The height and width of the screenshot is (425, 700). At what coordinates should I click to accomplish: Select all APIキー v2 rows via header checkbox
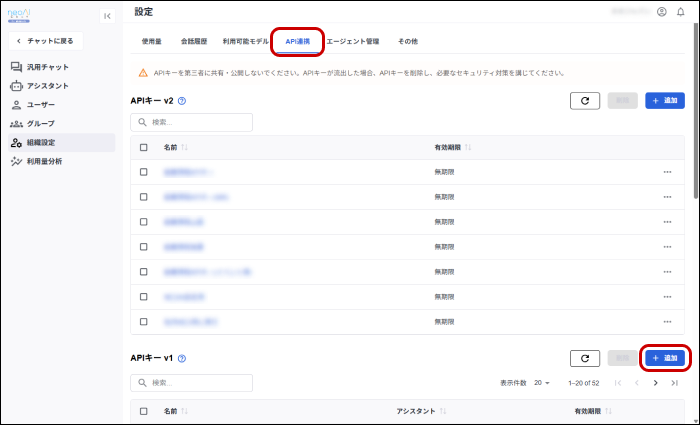click(x=143, y=147)
